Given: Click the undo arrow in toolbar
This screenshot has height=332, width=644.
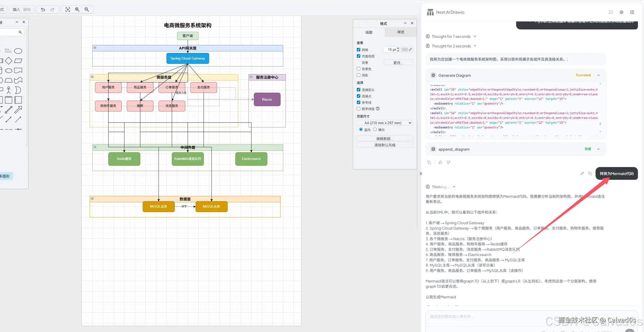Looking at the screenshot, I should click(43, 10).
